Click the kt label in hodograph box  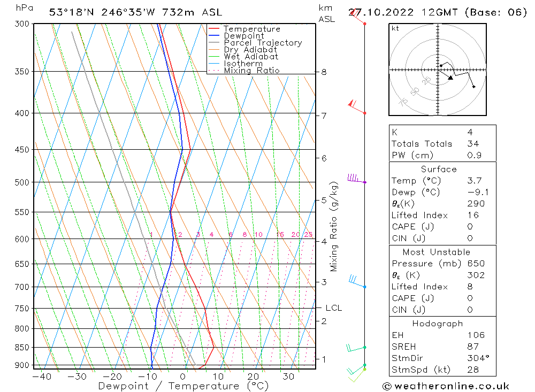pos(395,28)
